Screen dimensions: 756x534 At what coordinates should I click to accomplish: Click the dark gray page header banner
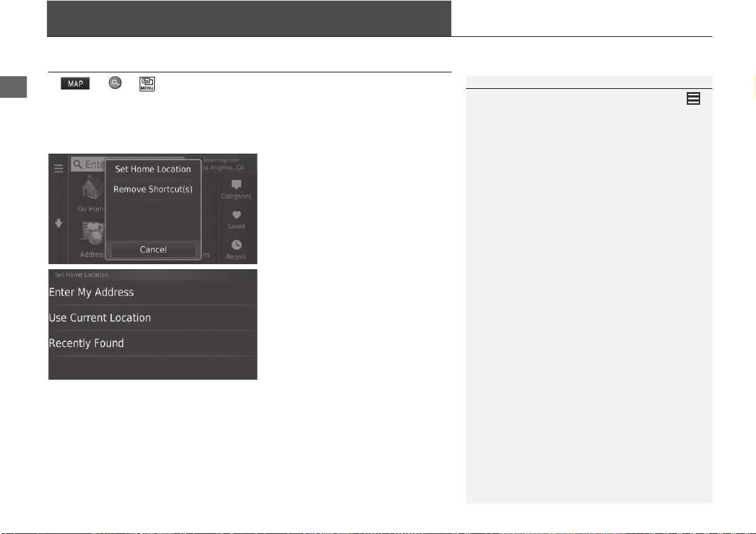pyautogui.click(x=249, y=18)
